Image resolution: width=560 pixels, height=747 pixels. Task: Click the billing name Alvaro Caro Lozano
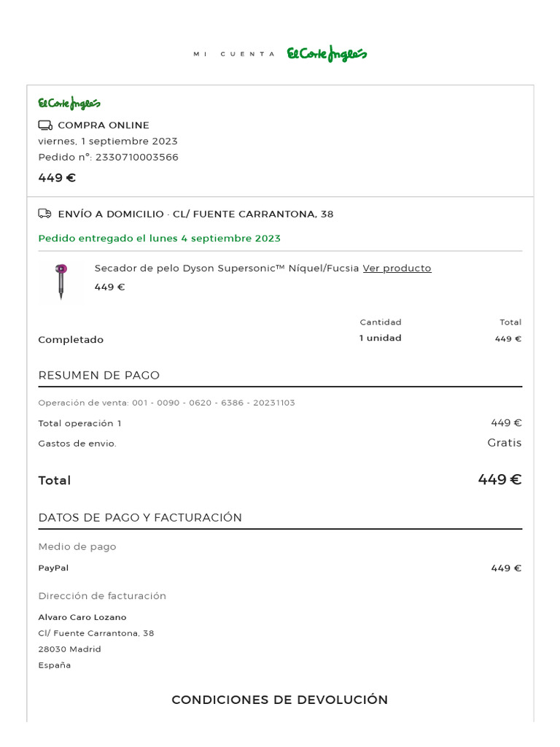tap(82, 617)
